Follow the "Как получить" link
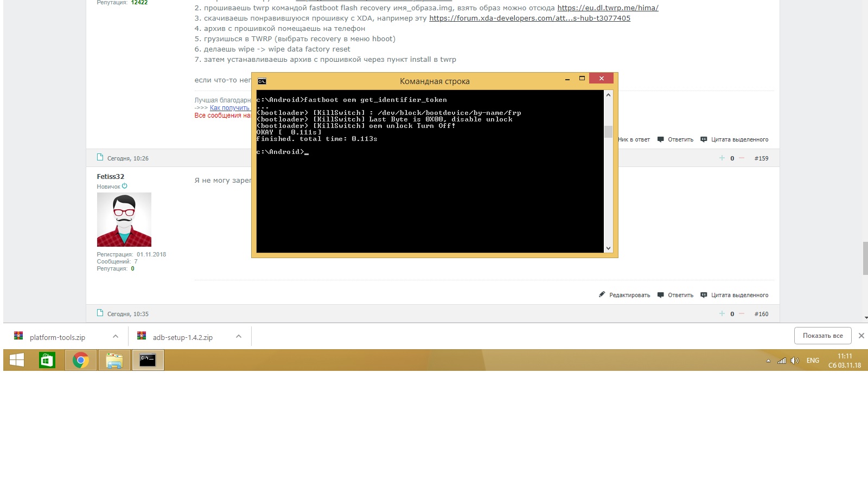868x488 pixels. coord(230,108)
